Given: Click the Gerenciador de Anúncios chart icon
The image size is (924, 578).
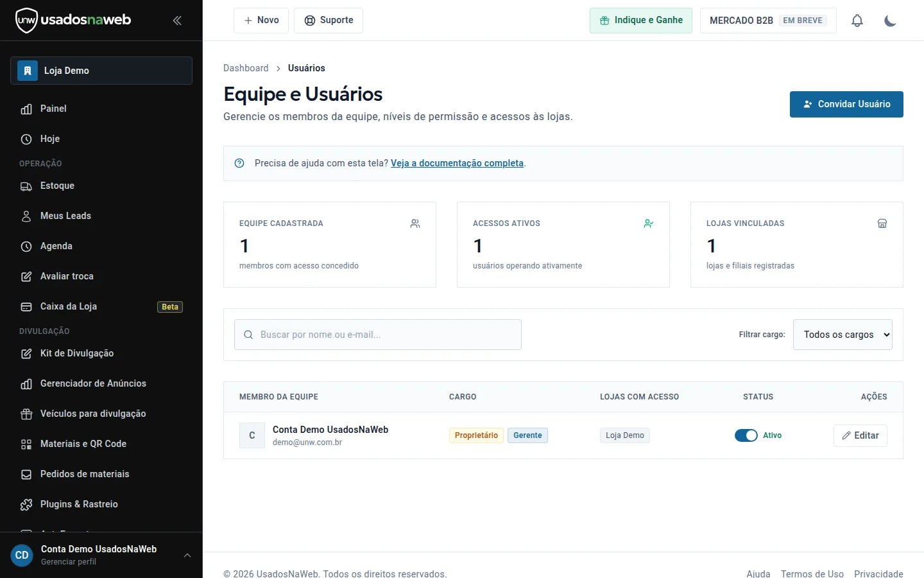Looking at the screenshot, I should (x=26, y=384).
